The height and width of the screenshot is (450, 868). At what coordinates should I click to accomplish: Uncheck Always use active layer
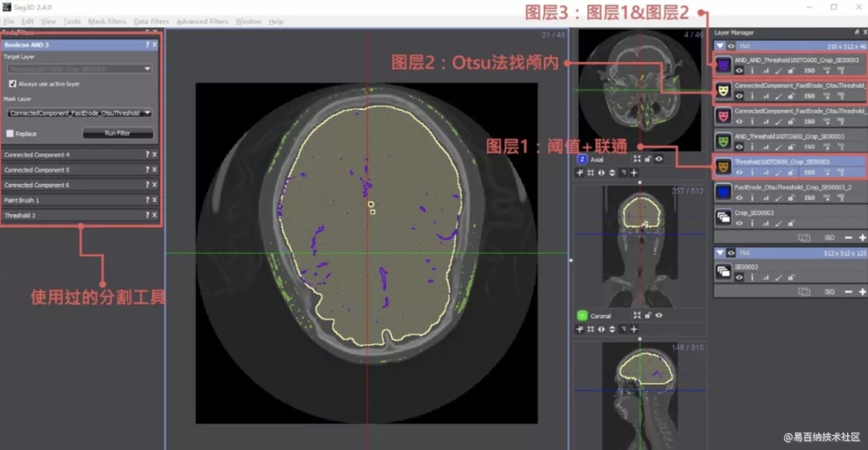pos(12,84)
